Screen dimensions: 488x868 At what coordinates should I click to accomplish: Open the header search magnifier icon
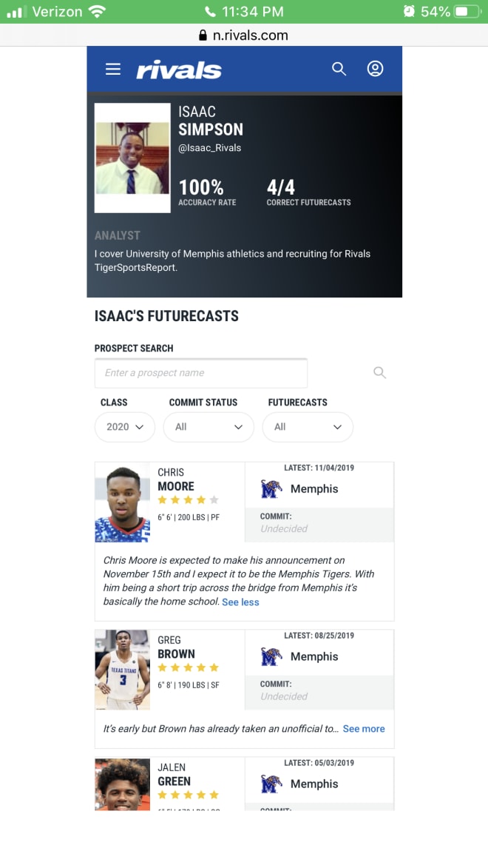[x=339, y=69]
